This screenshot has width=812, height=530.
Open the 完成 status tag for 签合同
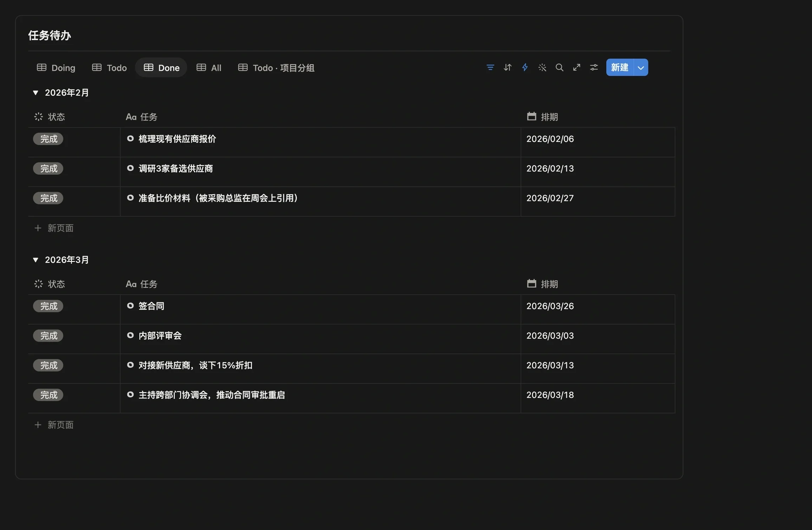pos(48,306)
